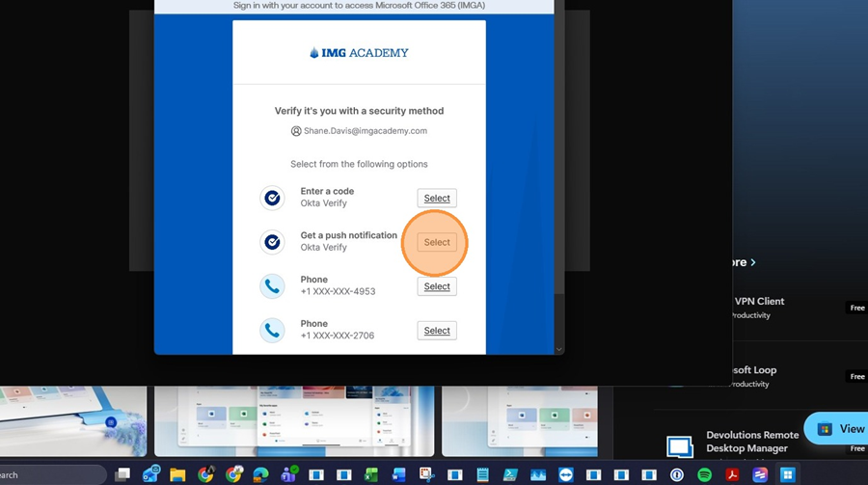Launch File Explorer from the taskbar
The height and width of the screenshot is (485, 868).
tap(177, 474)
